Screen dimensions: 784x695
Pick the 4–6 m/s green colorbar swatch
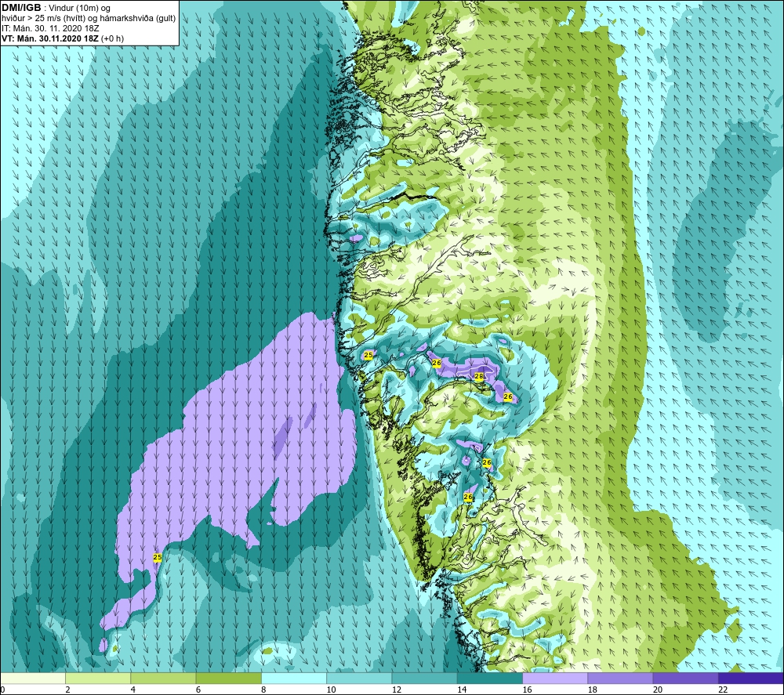[163, 679]
